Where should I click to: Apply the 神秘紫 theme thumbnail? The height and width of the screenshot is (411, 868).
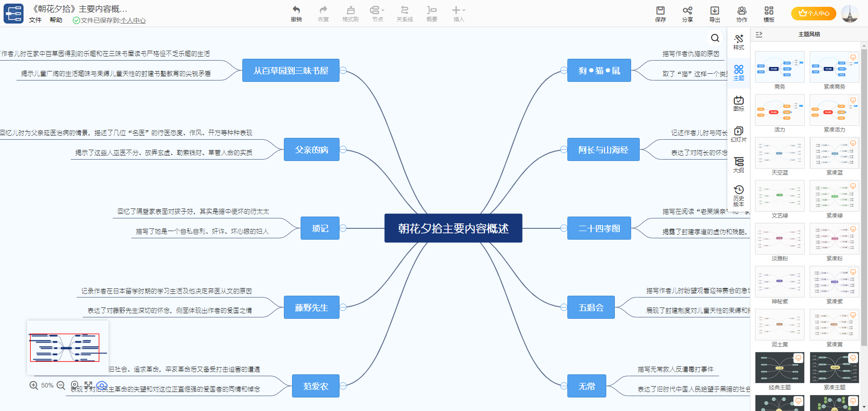click(x=780, y=282)
